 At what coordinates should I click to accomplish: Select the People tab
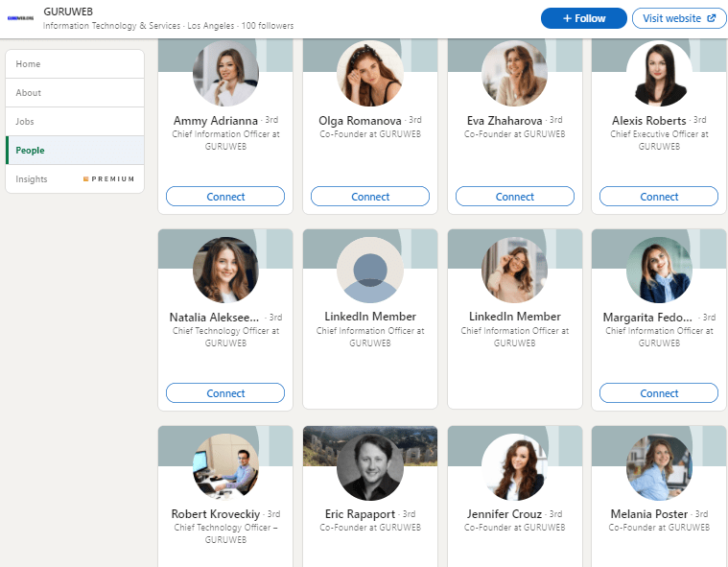[30, 151]
